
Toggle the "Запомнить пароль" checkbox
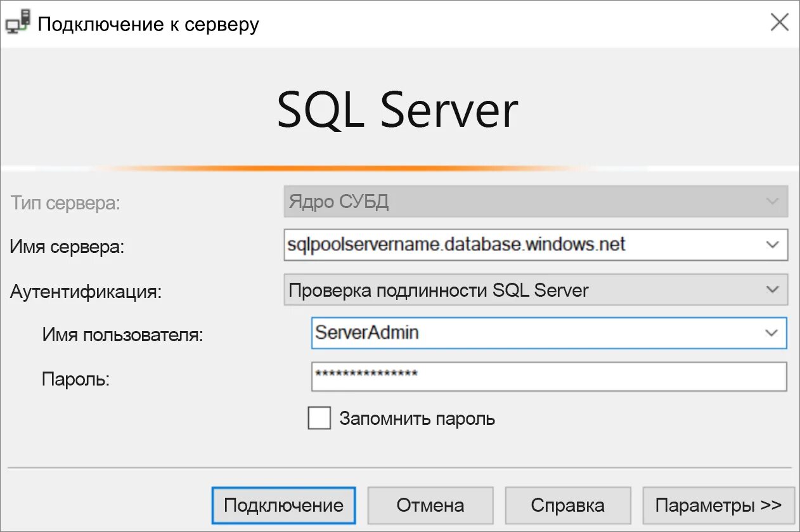click(319, 418)
